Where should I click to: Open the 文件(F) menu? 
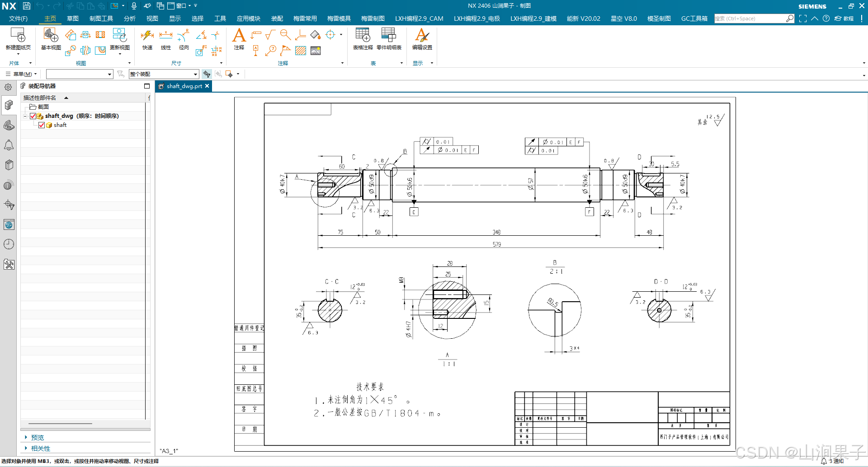(18, 19)
